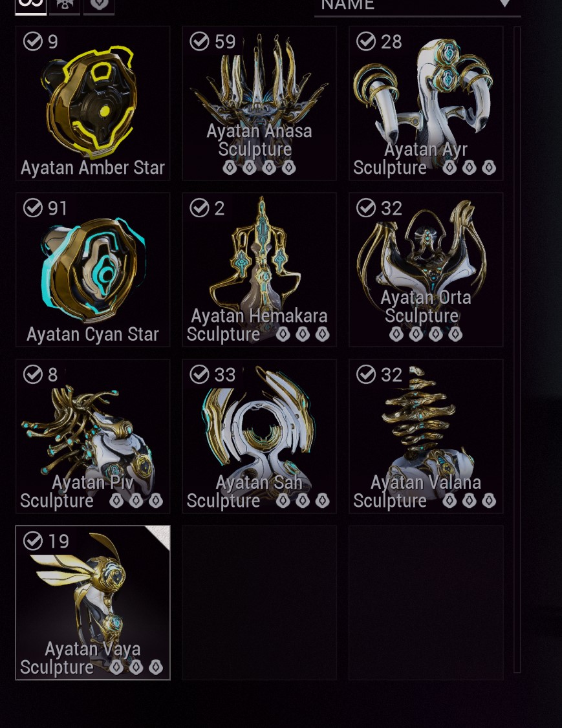The image size is (562, 728).
Task: Click the Ayatan Orta Sculpture socket indicators
Action: pos(426,334)
